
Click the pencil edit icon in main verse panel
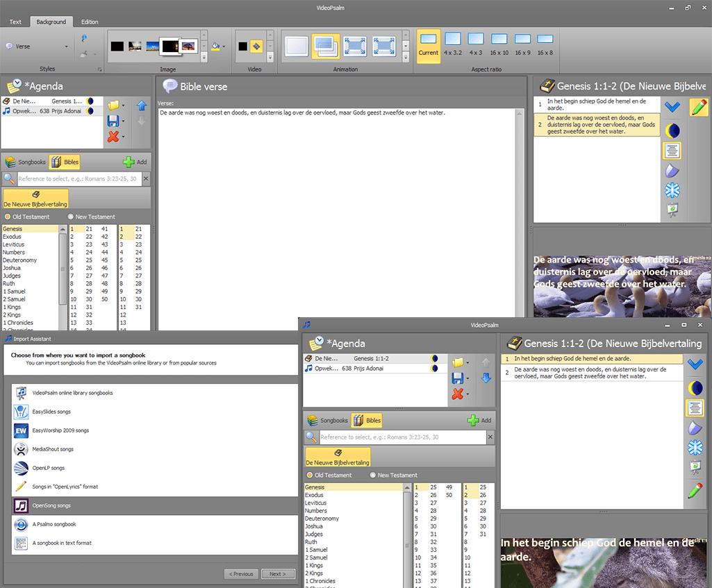[x=698, y=108]
